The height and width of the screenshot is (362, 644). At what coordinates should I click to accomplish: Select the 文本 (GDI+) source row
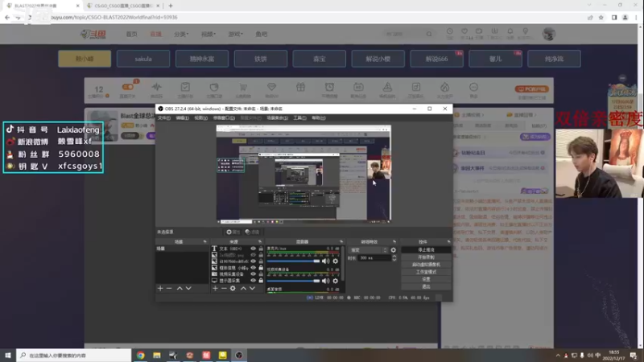pyautogui.click(x=237, y=249)
